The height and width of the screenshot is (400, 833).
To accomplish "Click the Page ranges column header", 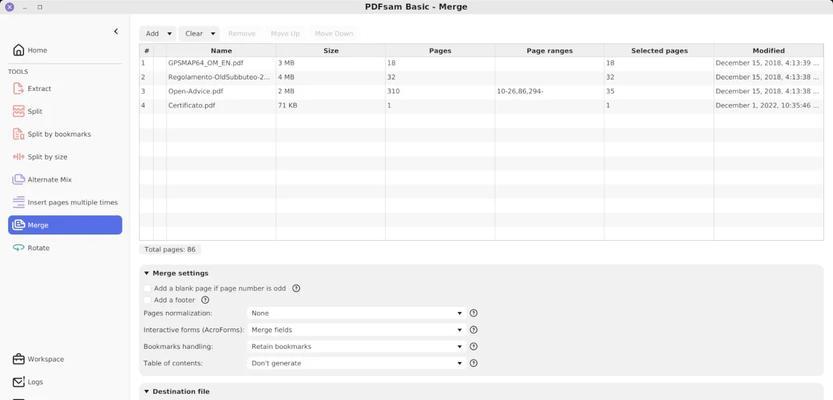I will click(x=549, y=50).
